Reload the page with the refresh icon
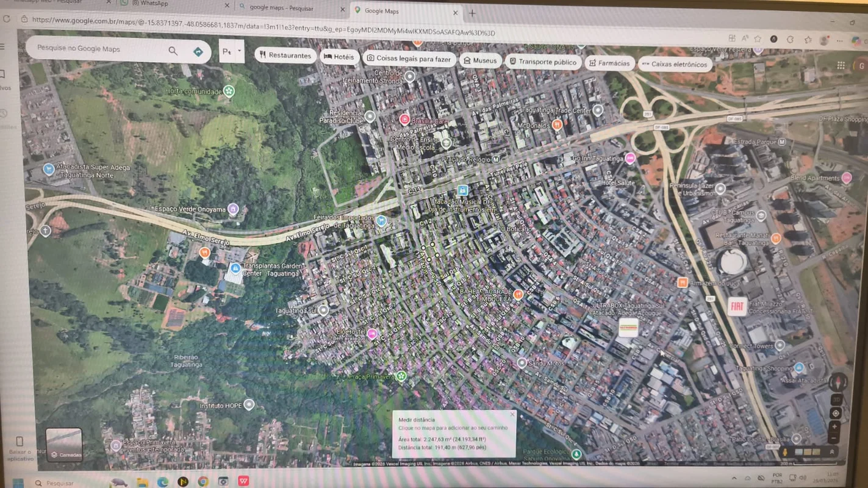This screenshot has height=488, width=868. 7,19
